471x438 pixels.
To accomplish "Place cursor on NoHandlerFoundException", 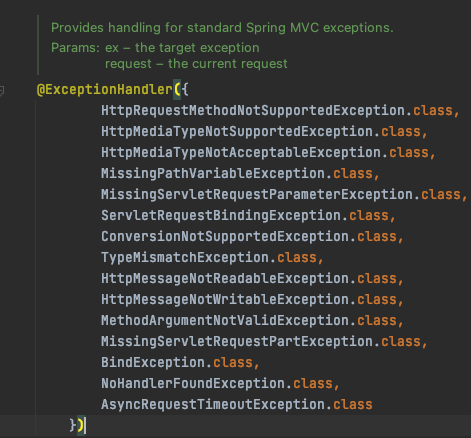I will [x=193, y=383].
